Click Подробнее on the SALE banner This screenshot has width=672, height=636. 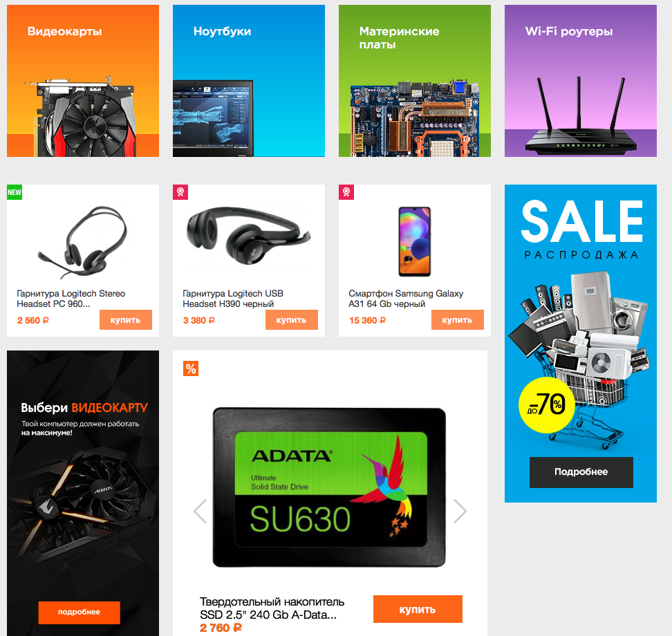(581, 472)
